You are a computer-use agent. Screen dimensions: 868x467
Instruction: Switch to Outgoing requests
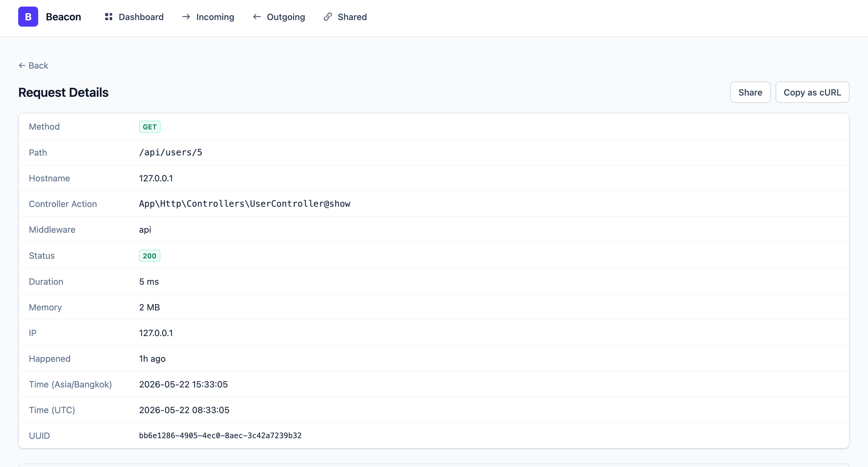(x=279, y=17)
